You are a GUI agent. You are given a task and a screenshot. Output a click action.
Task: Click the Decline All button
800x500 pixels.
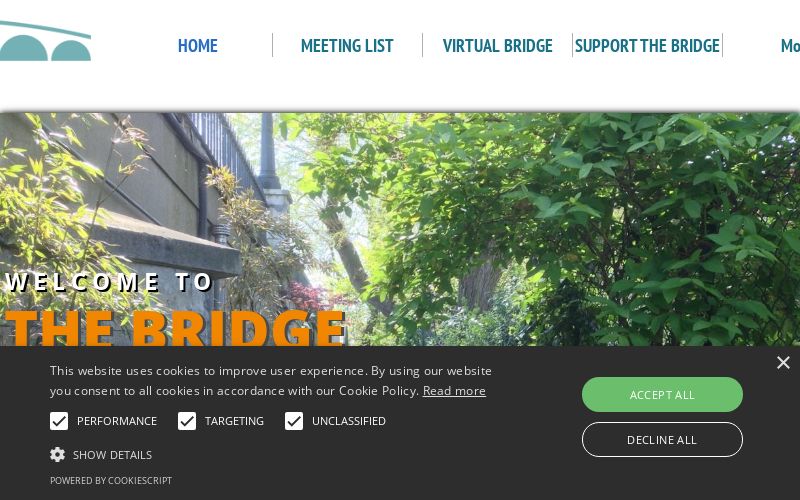662,439
